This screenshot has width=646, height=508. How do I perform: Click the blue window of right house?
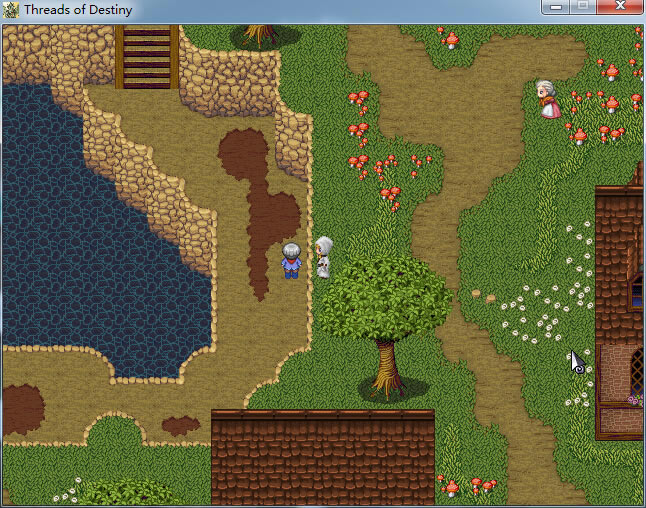tap(636, 287)
